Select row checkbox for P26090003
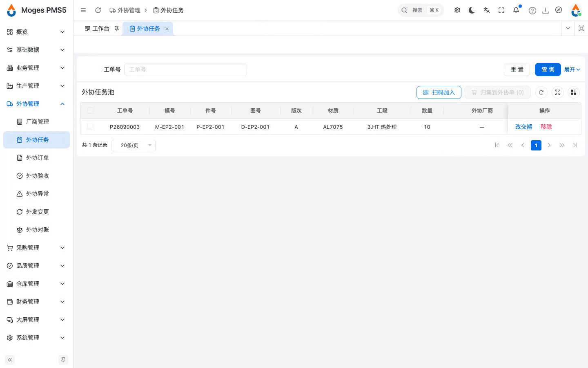Screen dimensions: 588x368 [90, 127]
